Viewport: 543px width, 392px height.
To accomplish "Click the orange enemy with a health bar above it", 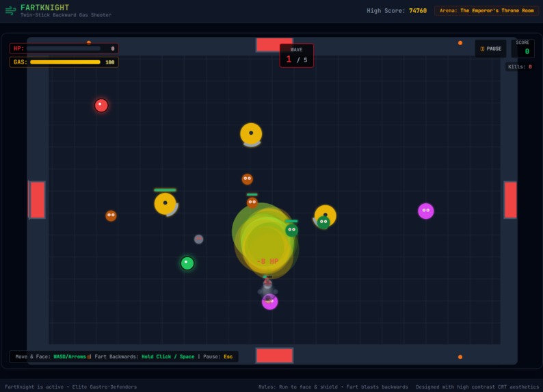I will click(x=252, y=202).
